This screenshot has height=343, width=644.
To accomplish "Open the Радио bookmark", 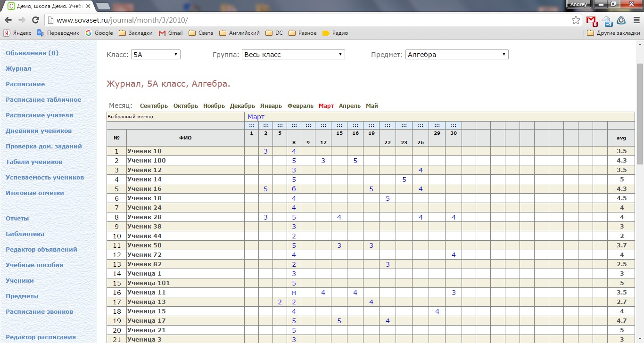I will point(335,33).
